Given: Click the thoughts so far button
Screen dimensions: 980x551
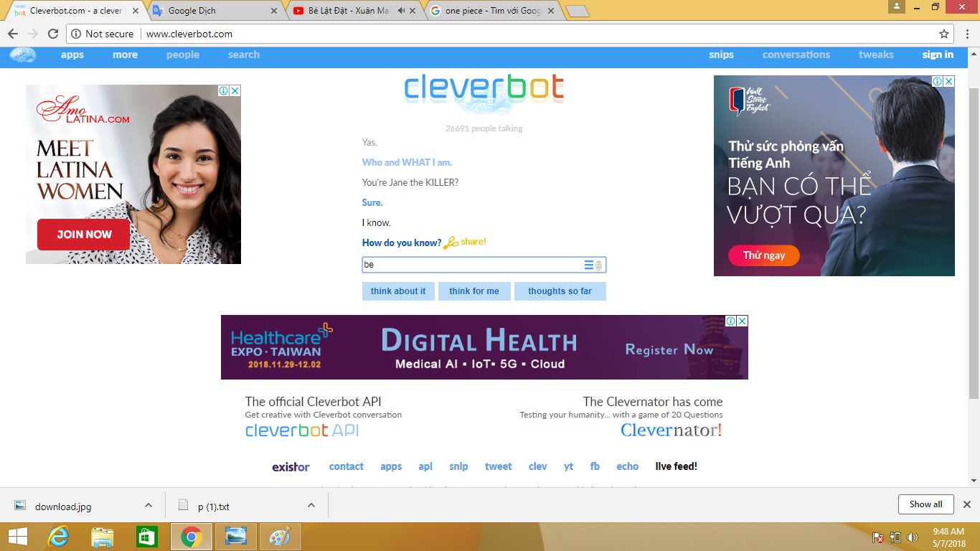Looking at the screenshot, I should (x=560, y=291).
